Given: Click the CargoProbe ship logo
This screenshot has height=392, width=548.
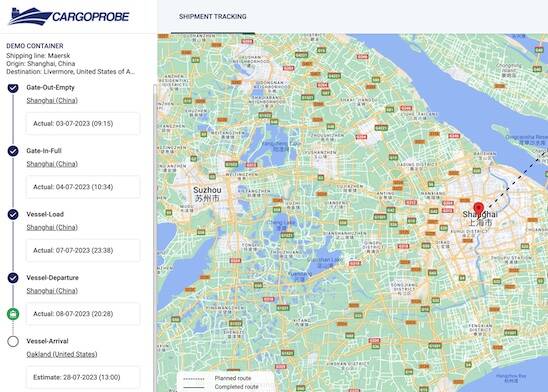Looking at the screenshot, I should tap(69, 16).
